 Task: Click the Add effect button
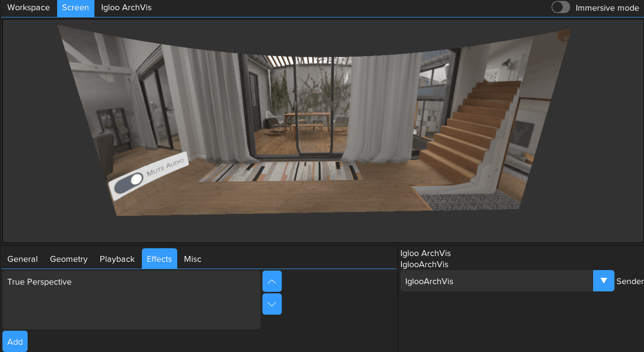[x=15, y=341]
